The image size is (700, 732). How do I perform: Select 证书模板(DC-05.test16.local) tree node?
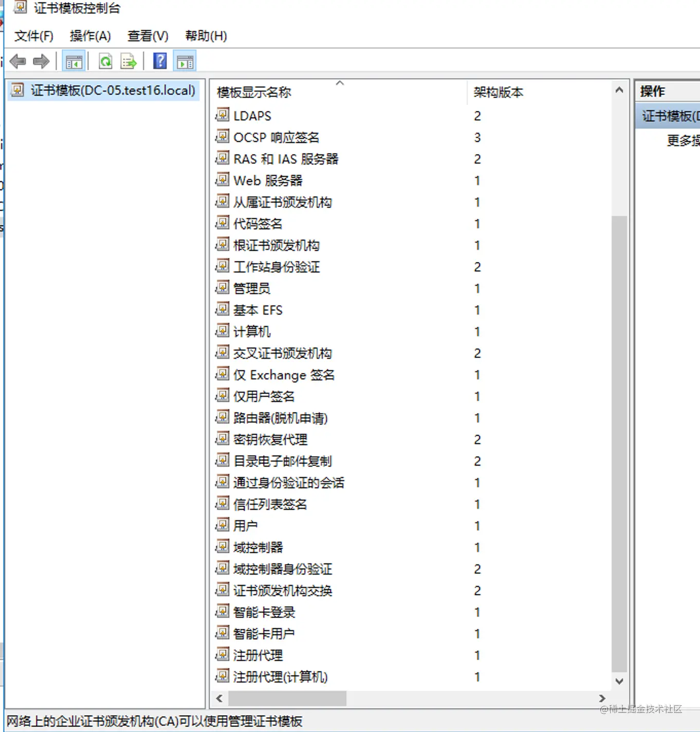[x=104, y=90]
